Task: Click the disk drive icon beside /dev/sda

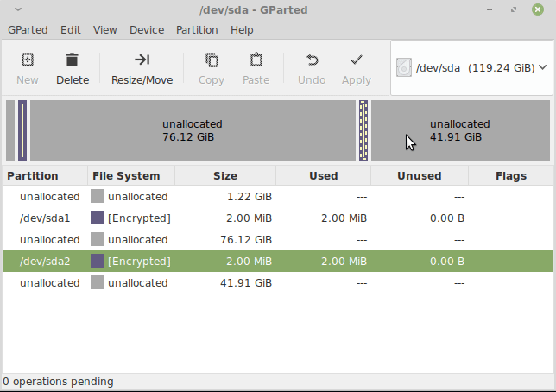Action: click(404, 67)
